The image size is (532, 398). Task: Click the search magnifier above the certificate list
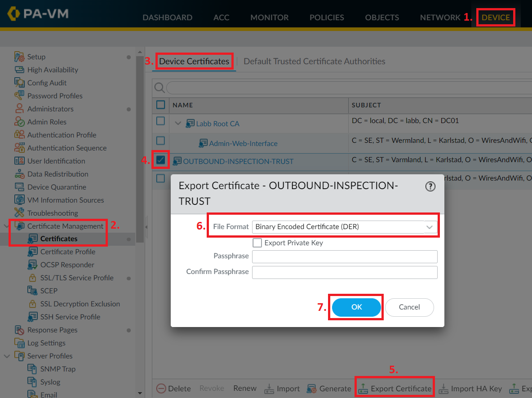[160, 88]
